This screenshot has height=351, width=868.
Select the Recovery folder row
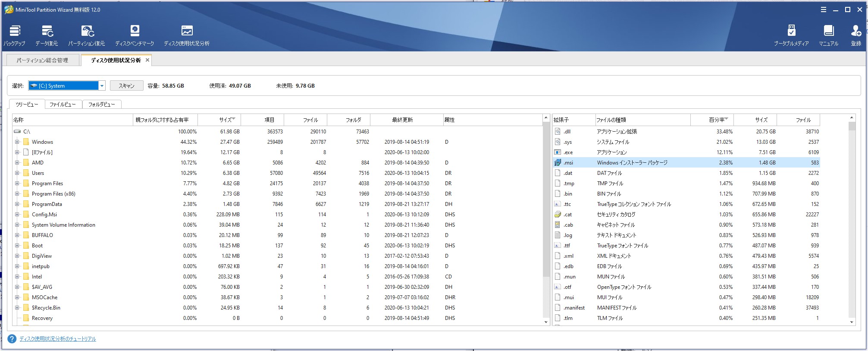click(277, 318)
